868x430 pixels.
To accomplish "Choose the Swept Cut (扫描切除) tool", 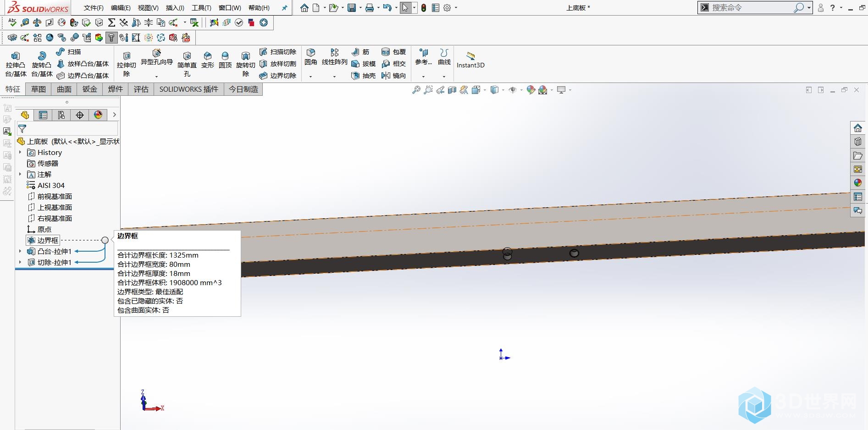I will click(278, 52).
